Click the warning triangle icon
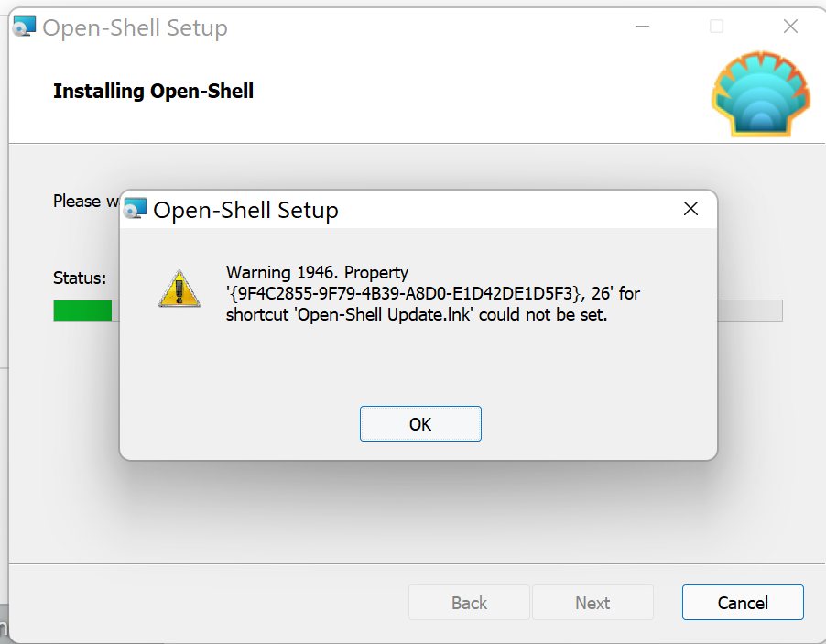 [x=179, y=289]
